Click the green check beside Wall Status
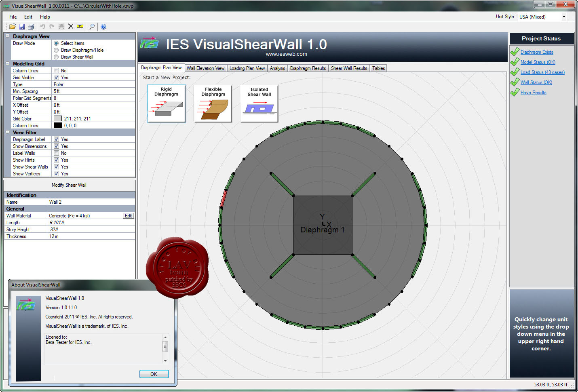Viewport: 578px width, 392px height. coord(515,82)
